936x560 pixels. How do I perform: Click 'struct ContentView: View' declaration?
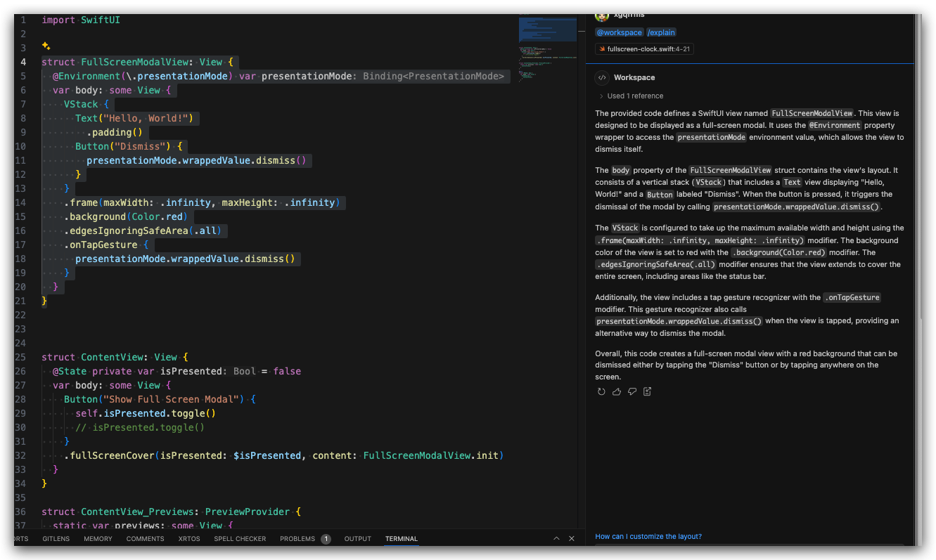click(115, 357)
